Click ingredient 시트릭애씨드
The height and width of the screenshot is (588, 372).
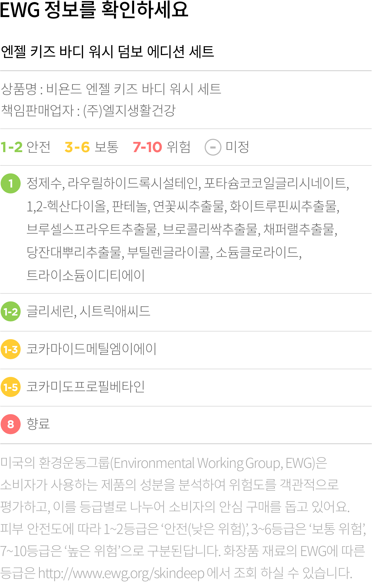tap(115, 311)
